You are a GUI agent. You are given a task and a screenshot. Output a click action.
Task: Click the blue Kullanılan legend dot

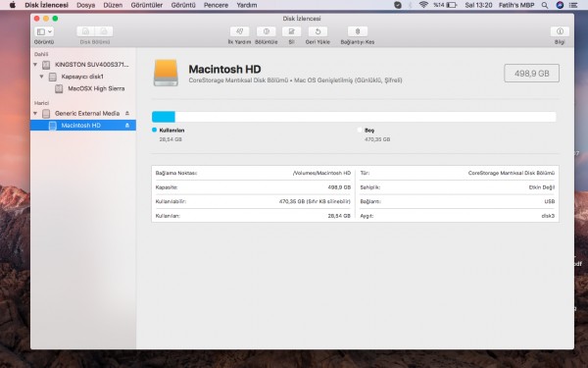click(x=154, y=130)
